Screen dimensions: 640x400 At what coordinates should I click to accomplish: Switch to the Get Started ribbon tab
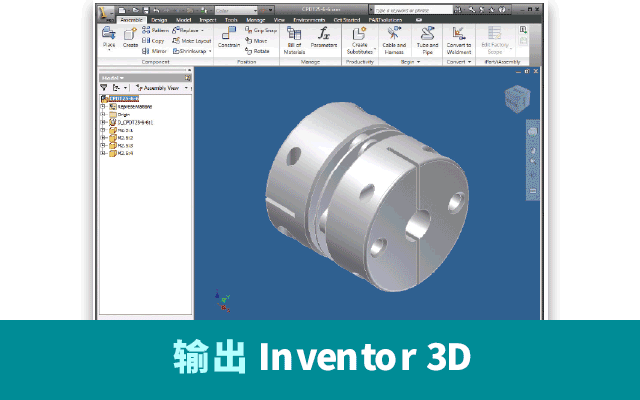tap(347, 20)
